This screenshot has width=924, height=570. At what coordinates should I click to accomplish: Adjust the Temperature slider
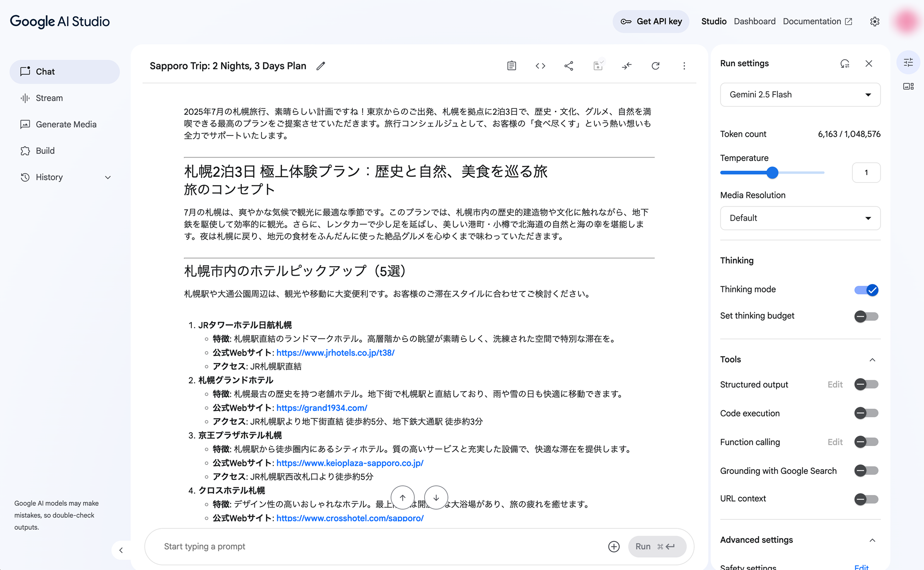click(x=772, y=173)
